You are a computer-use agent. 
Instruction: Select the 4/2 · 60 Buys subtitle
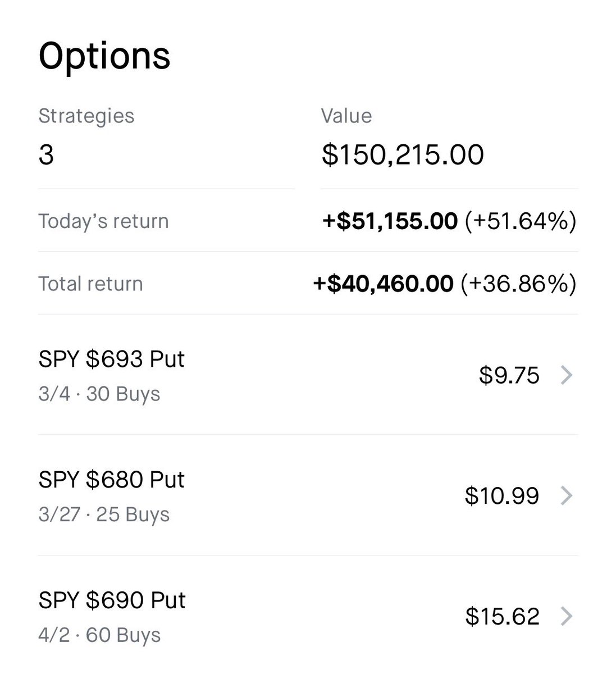click(x=99, y=635)
